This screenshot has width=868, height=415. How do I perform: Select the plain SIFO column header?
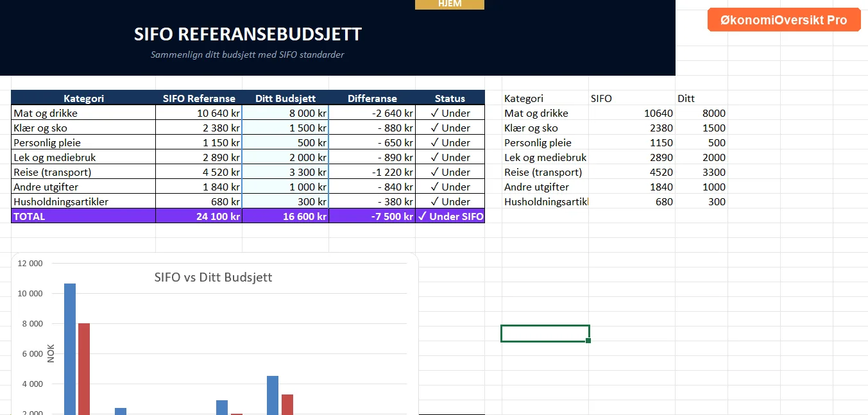(x=632, y=98)
